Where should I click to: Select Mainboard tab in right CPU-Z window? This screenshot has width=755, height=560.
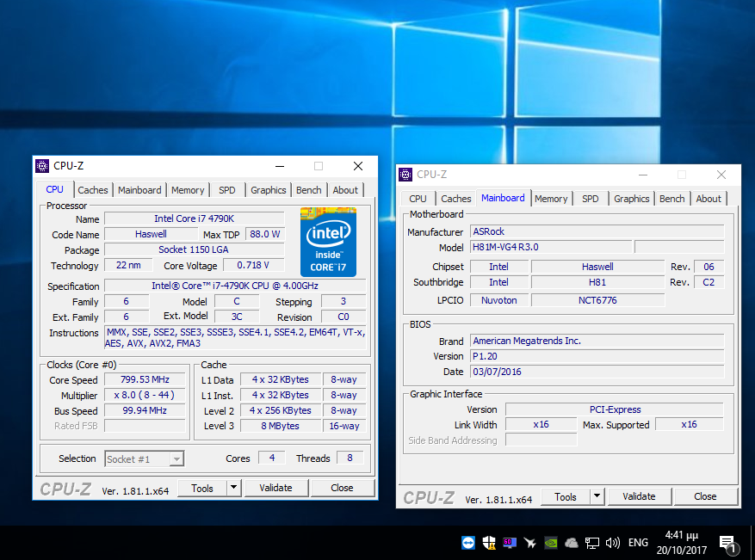tap(503, 198)
